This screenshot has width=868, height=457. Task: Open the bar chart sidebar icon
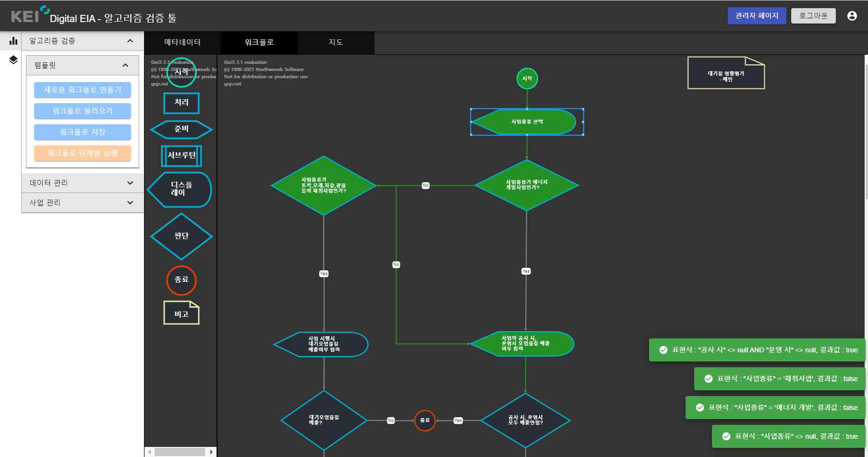13,41
